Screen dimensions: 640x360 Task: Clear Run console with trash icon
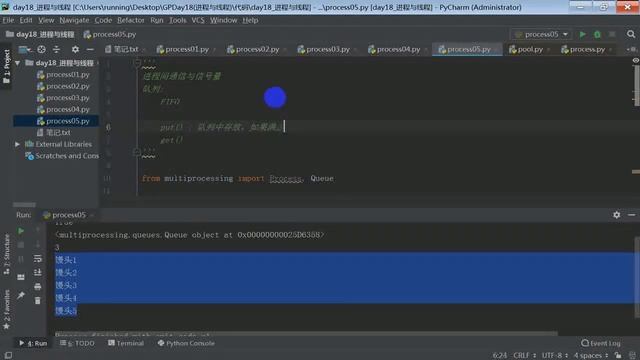[38, 301]
